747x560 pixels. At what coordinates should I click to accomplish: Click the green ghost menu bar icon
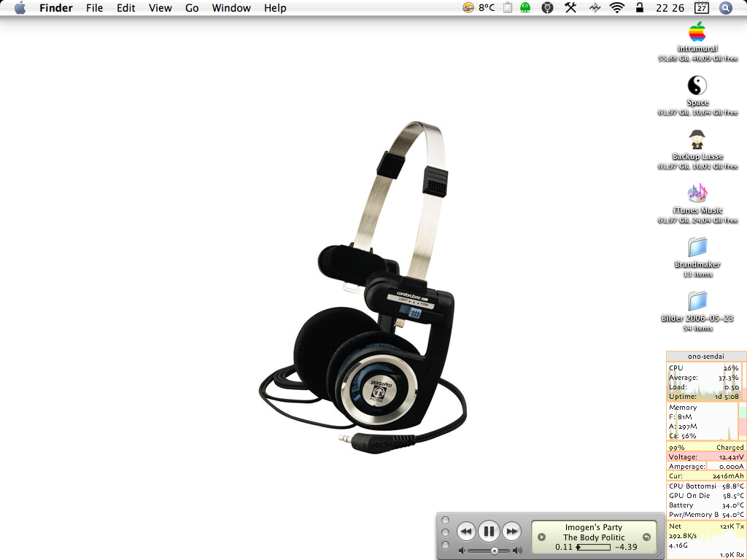point(525,7)
